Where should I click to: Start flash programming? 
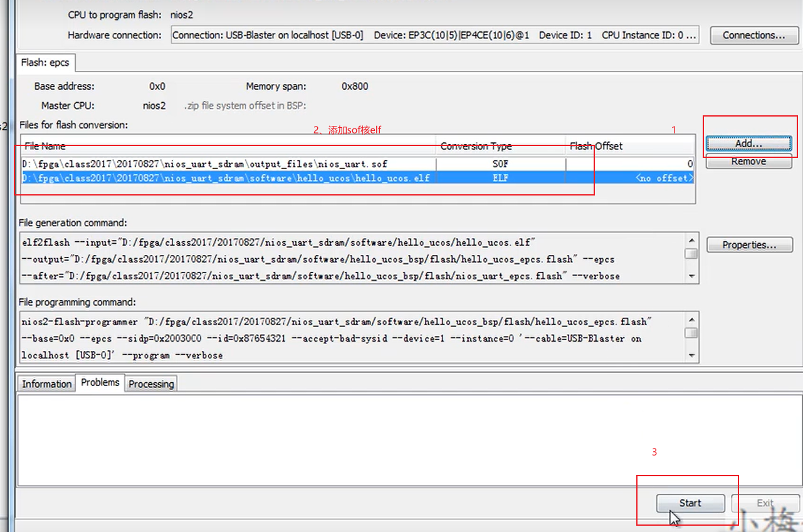click(690, 503)
